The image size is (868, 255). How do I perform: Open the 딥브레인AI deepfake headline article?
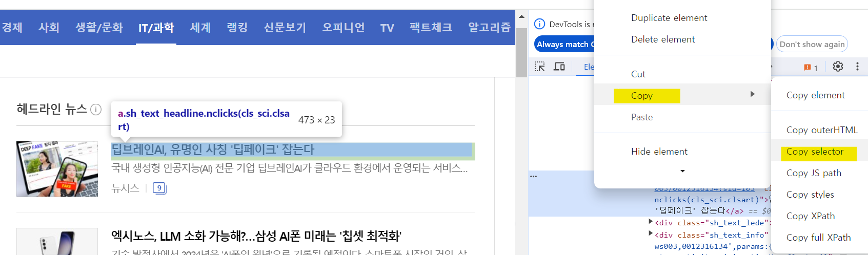coord(213,150)
